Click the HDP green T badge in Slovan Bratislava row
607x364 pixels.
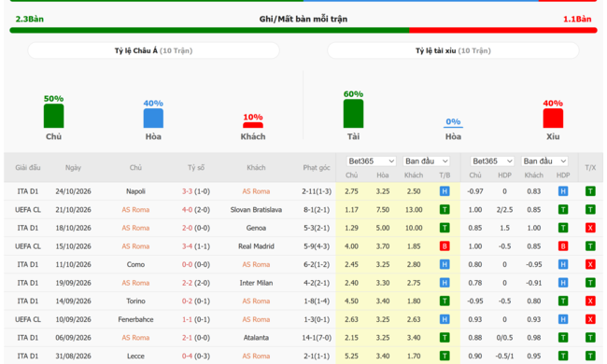pos(563,210)
